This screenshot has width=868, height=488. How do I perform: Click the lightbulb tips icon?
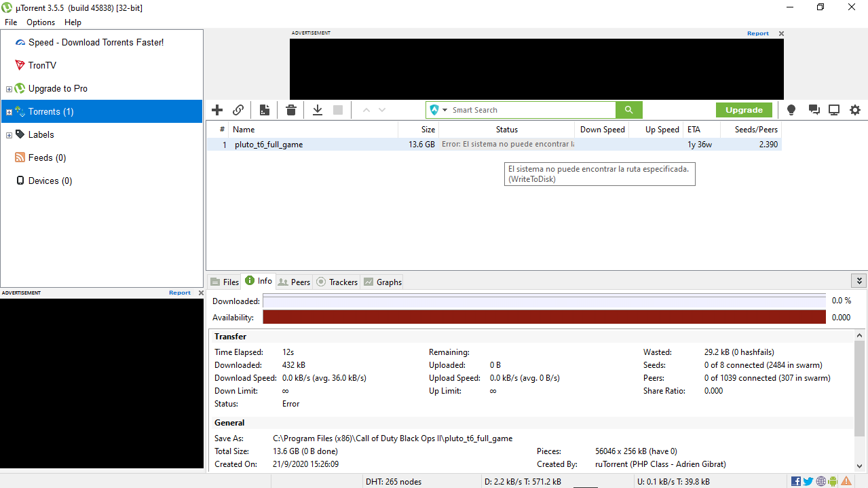click(791, 110)
